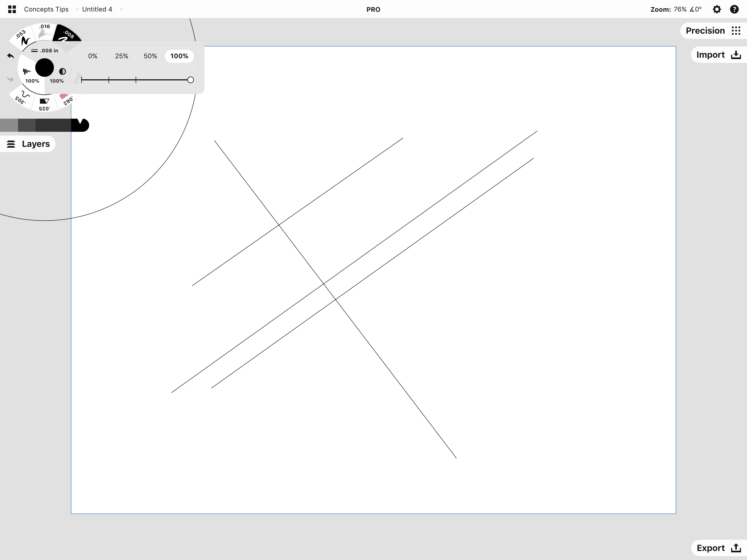747x560 pixels.
Task: Set zoom level to 25%
Action: click(x=122, y=55)
